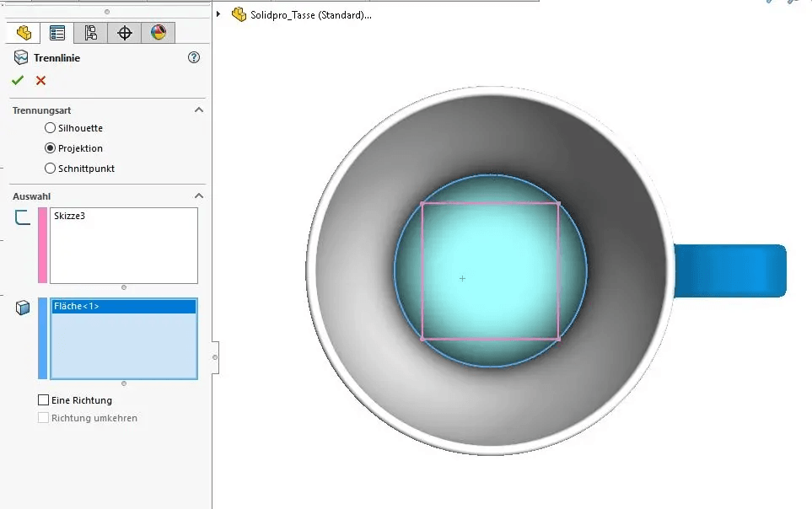Image resolution: width=812 pixels, height=509 pixels.
Task: Collapse the Auswahl section
Action: pos(199,196)
